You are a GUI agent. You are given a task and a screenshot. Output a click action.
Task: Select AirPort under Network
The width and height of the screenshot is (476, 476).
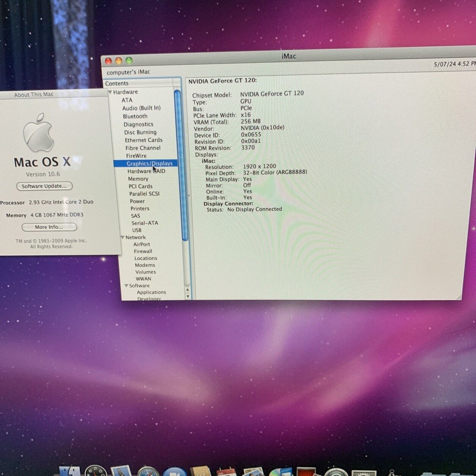click(142, 244)
